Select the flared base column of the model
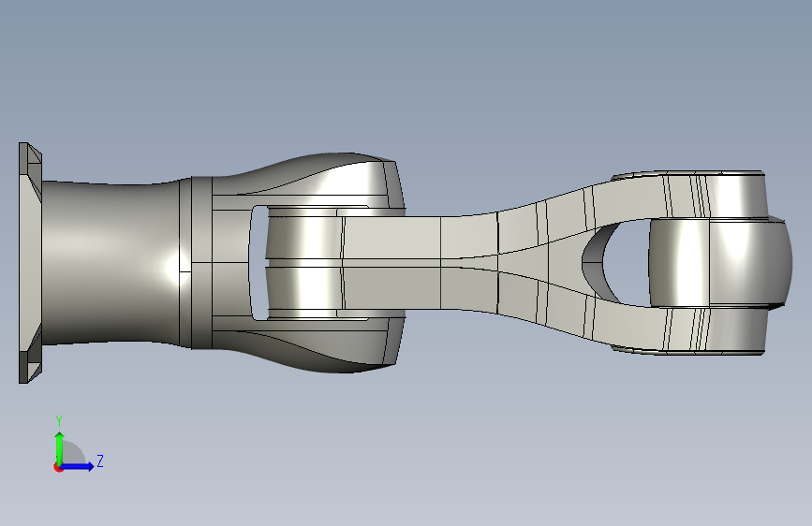 (111, 263)
